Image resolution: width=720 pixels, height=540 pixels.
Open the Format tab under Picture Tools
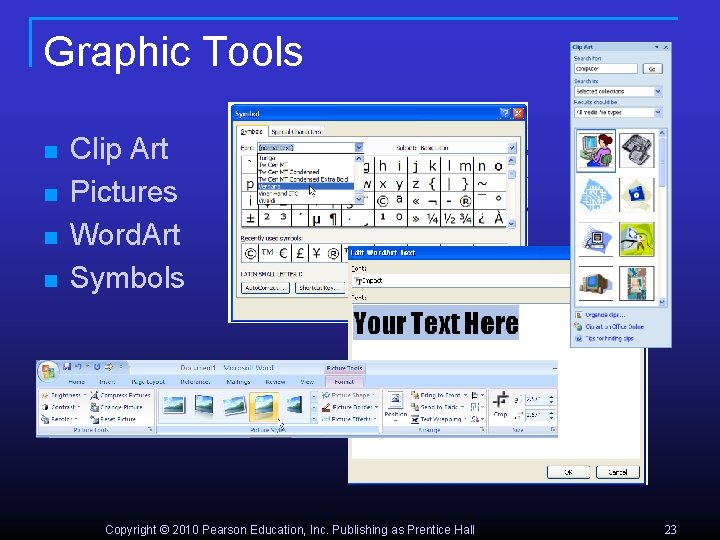344,382
